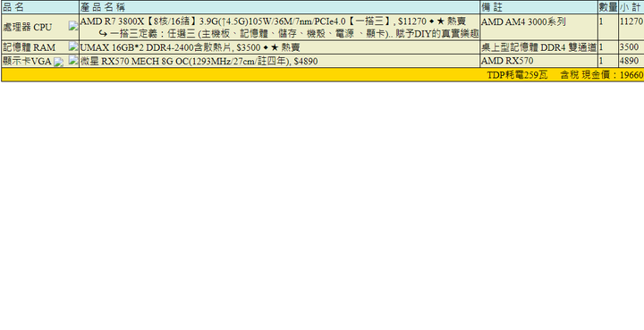Click the 含稅 現金價:19660 total
The width and height of the screenshot is (644, 330).
(602, 75)
